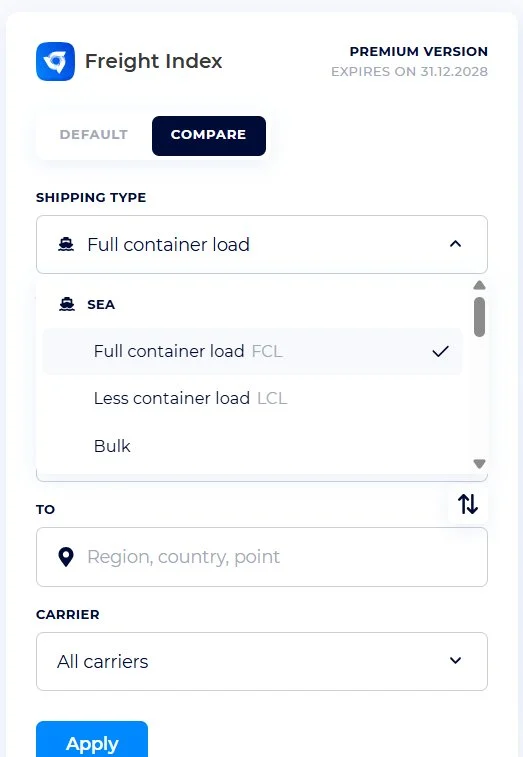Click the ship icon in Shipping Type field
Viewport: 523px width, 757px height.
point(66,245)
